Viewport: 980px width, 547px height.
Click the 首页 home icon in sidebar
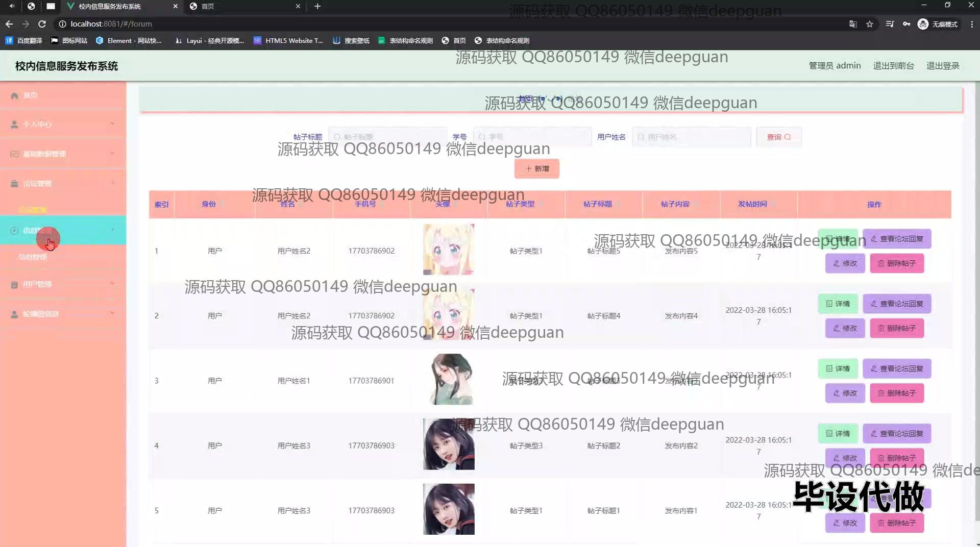pyautogui.click(x=14, y=95)
